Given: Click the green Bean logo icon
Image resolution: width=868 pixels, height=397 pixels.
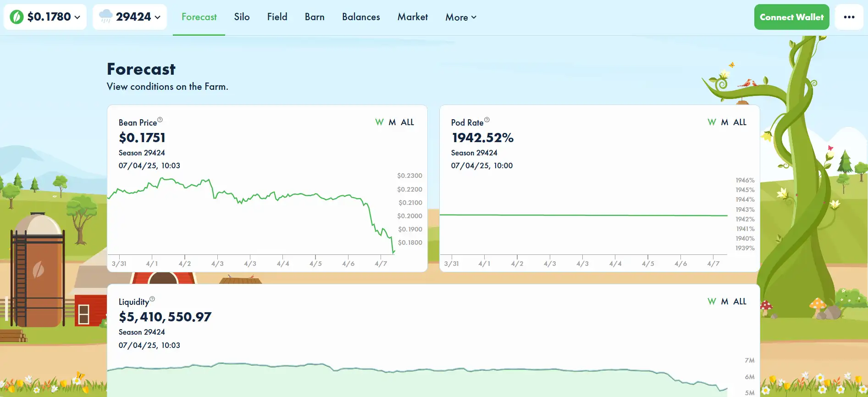Looking at the screenshot, I should (x=17, y=17).
